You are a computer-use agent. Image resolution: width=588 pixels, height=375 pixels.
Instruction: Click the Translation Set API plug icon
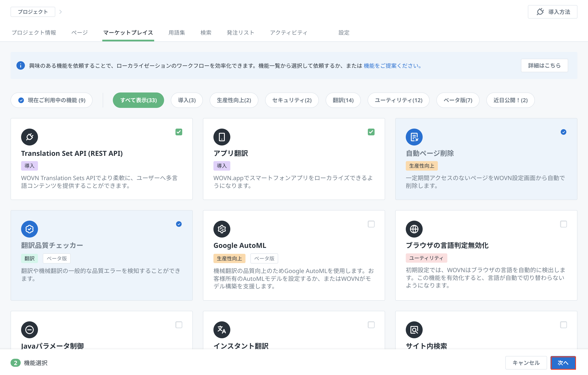tap(29, 137)
